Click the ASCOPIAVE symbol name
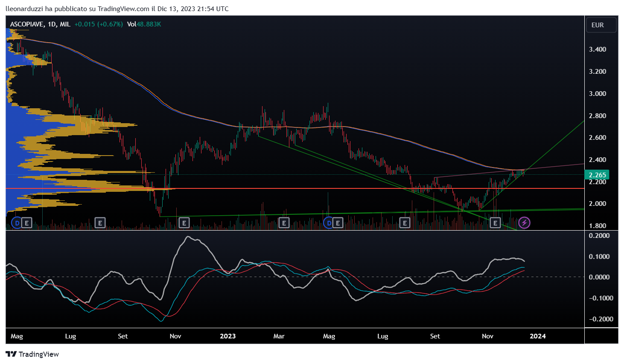The width and height of the screenshot is (624, 364). coord(26,24)
